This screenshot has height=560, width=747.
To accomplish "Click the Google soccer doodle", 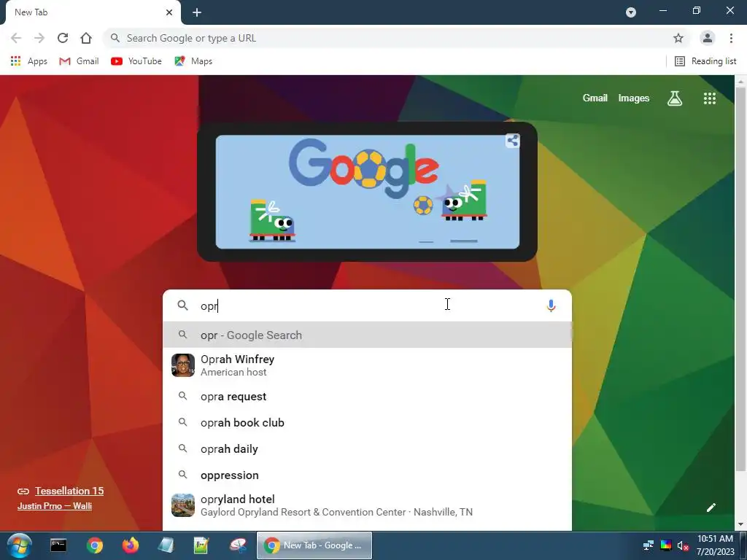I will [368, 192].
